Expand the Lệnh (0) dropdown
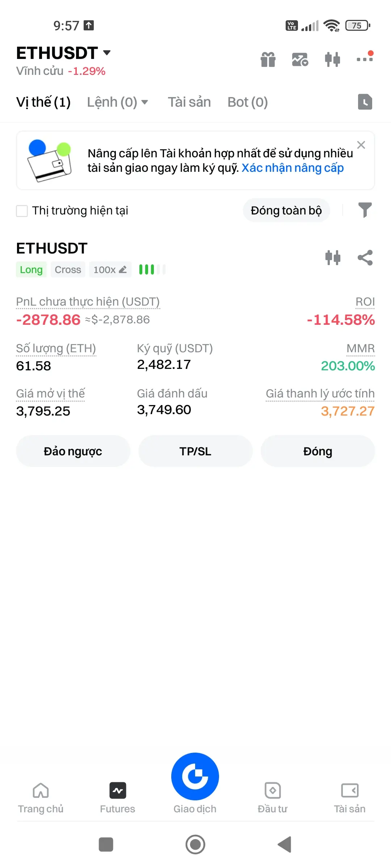This screenshot has width=391, height=868. 118,102
